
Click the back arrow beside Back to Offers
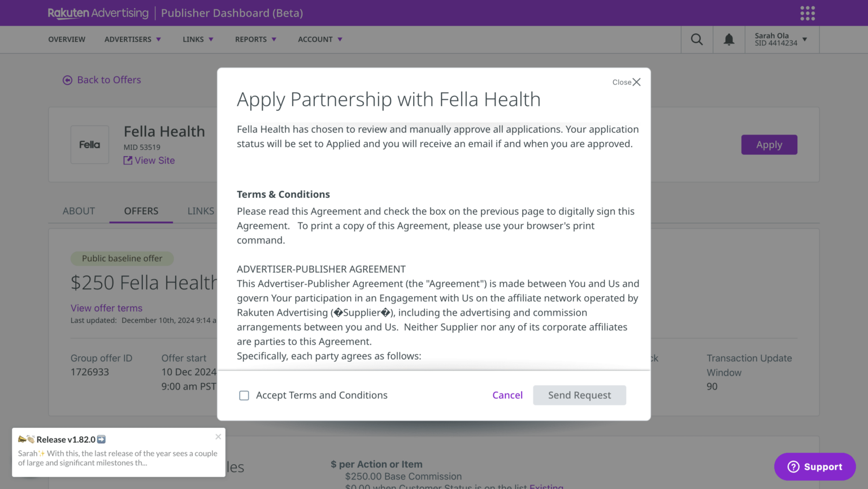(x=67, y=80)
